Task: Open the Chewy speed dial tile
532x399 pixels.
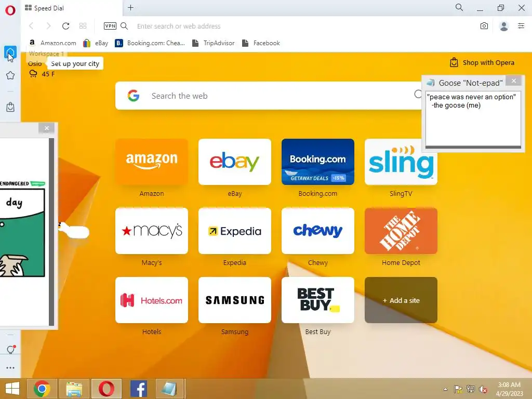Action: pos(318,231)
